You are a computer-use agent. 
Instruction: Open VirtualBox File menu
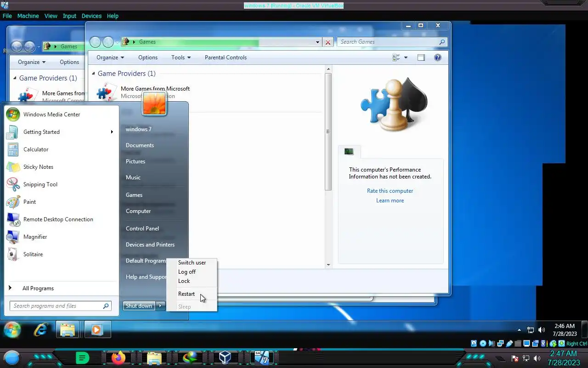pos(7,16)
